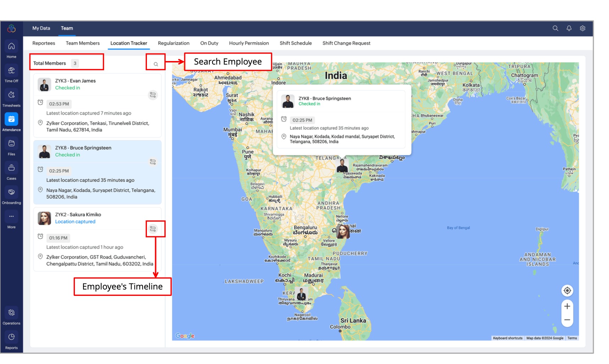Open Bruce Springsteen's timeline icon

(x=153, y=162)
